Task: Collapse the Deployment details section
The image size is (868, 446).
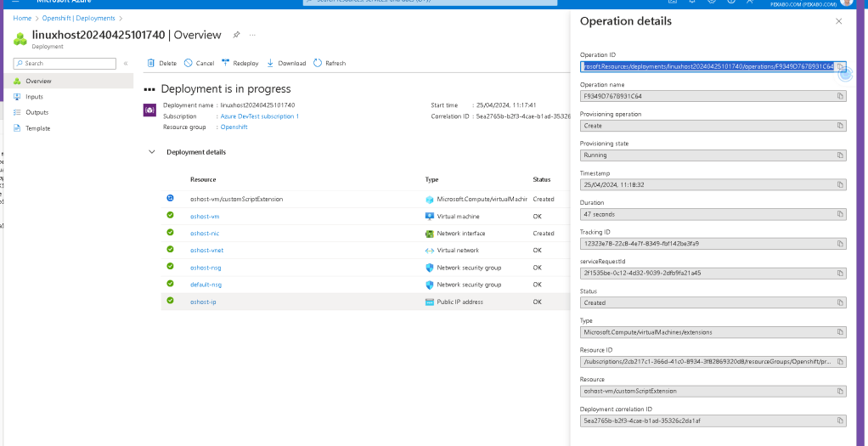Action: [x=152, y=152]
